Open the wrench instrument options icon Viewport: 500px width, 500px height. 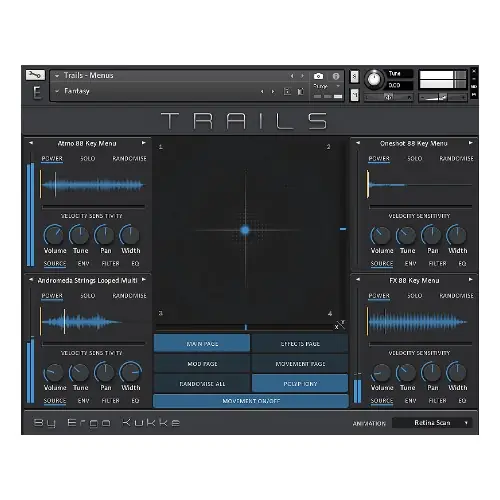click(35, 75)
